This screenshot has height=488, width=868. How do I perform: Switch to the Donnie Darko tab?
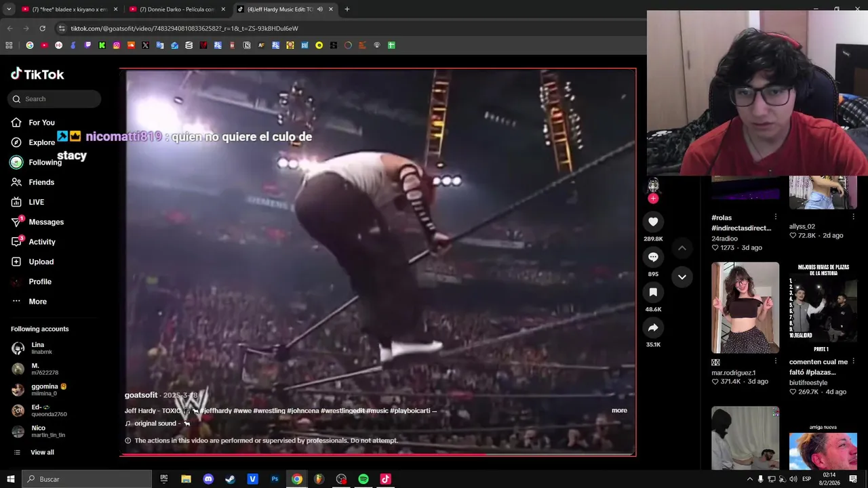pyautogui.click(x=178, y=9)
